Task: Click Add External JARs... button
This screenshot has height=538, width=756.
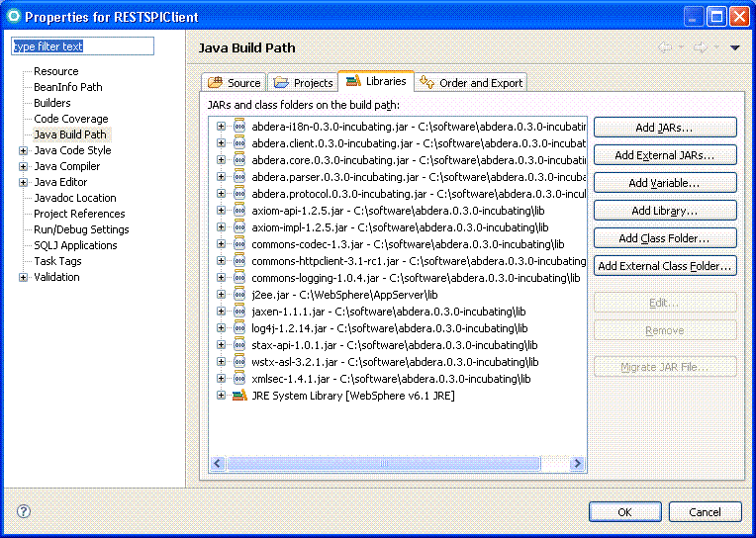Action: pyautogui.click(x=665, y=155)
